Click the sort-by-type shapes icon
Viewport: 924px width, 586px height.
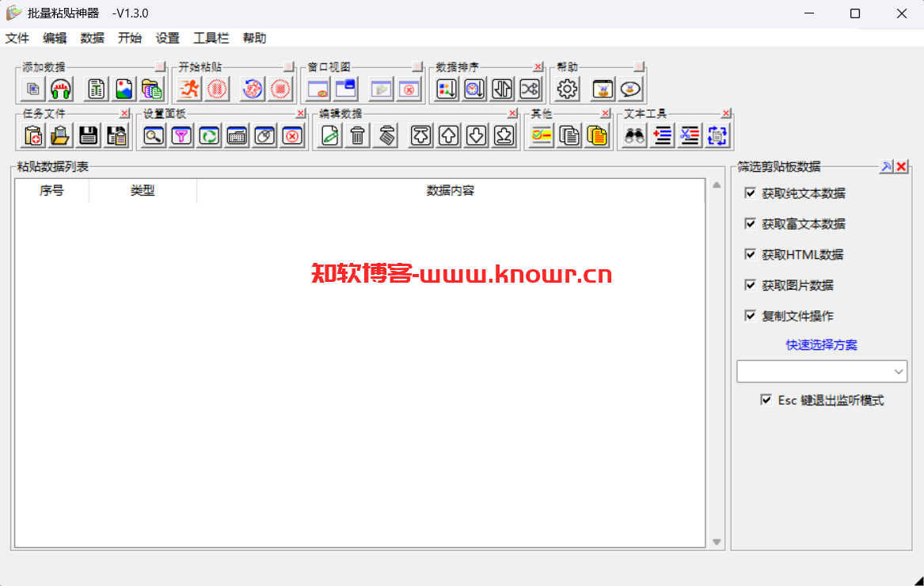tap(447, 89)
